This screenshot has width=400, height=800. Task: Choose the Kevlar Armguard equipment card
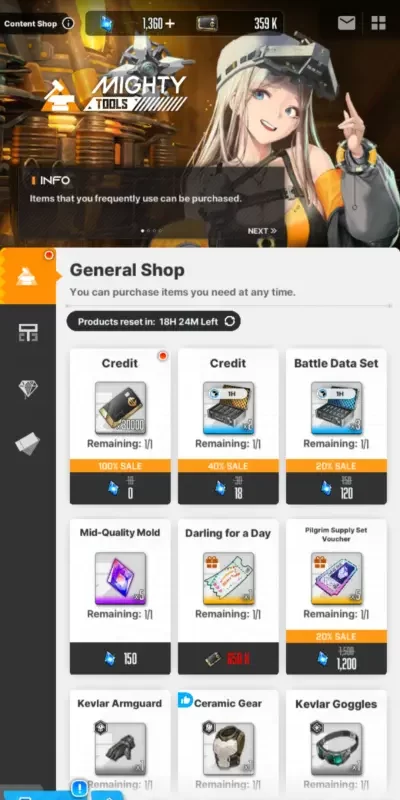[120, 742]
